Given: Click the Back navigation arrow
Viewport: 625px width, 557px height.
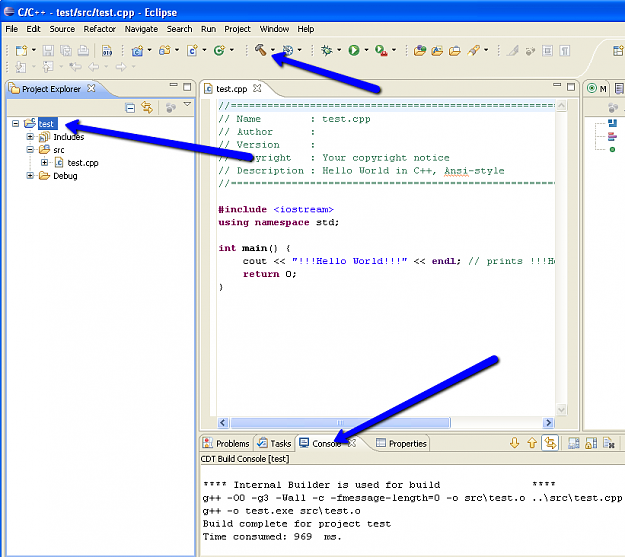Looking at the screenshot, I should click(x=93, y=67).
